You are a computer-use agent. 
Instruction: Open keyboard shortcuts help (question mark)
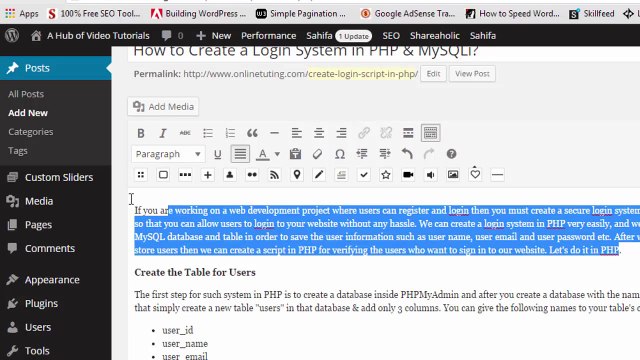click(x=451, y=154)
